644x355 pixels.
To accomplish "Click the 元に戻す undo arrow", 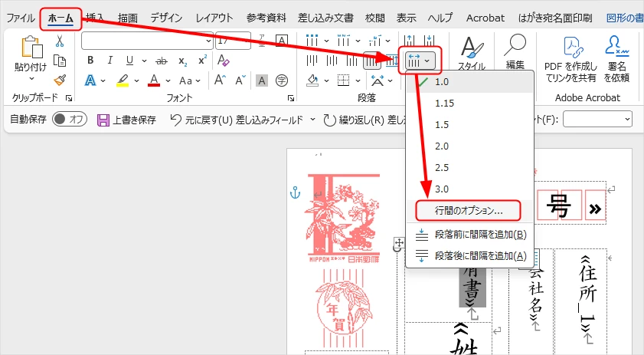I will [x=176, y=120].
